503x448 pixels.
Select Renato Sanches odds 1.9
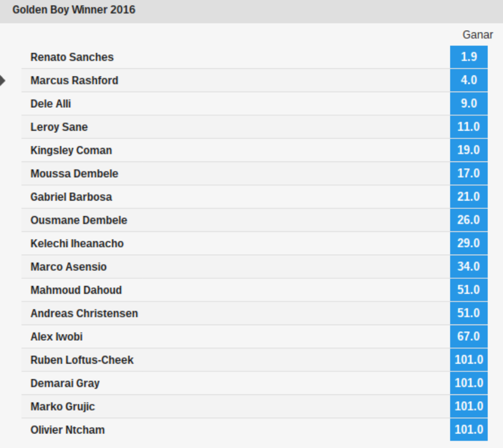469,57
